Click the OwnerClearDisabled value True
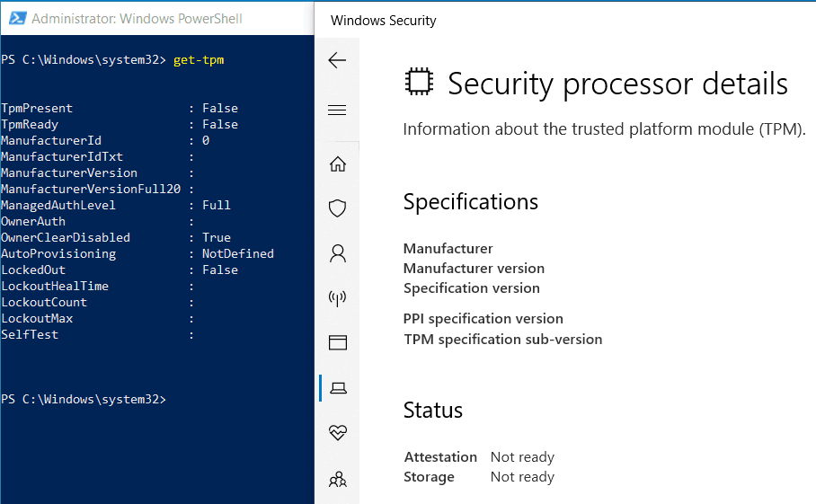 pyautogui.click(x=217, y=237)
